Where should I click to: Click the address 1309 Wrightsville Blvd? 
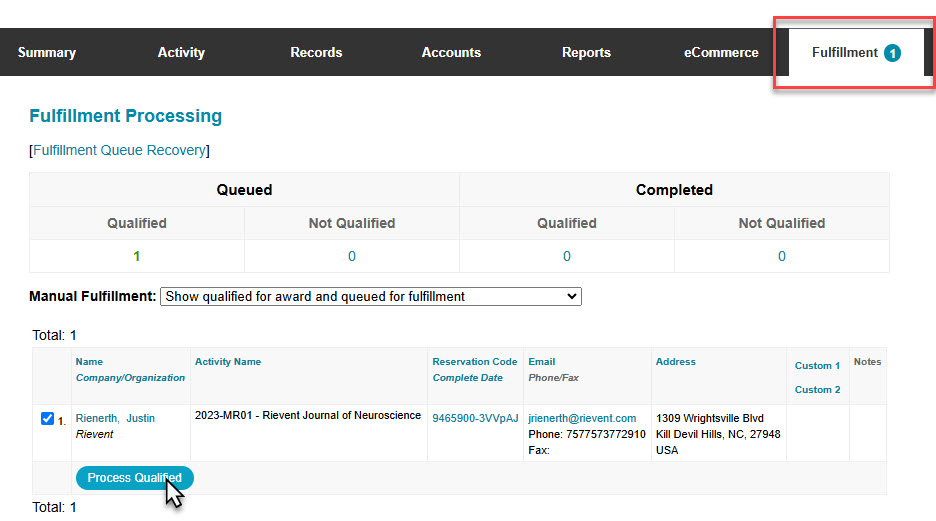point(710,418)
